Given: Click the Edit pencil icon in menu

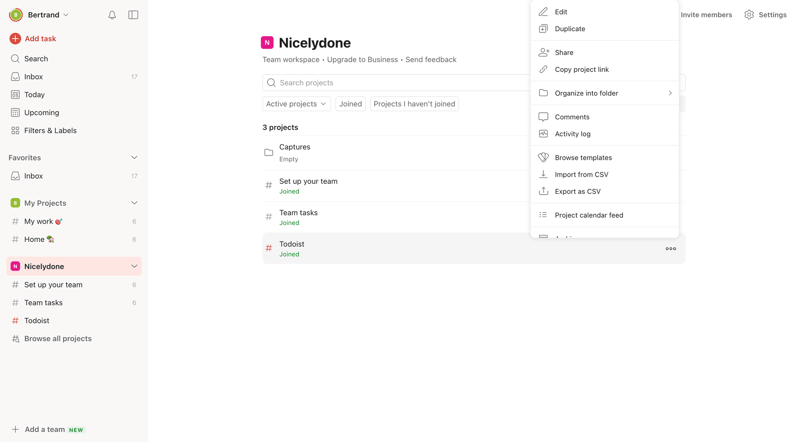Looking at the screenshot, I should coord(543,12).
